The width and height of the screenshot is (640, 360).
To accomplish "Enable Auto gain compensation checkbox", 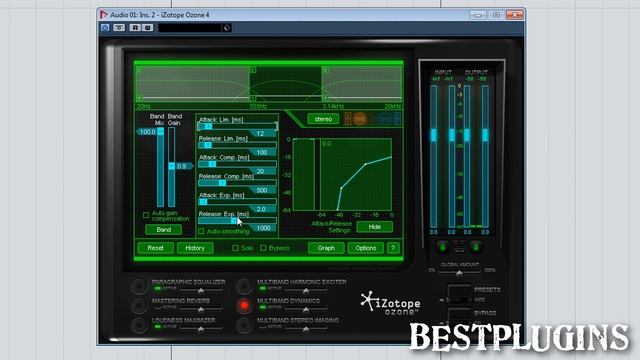I will (x=146, y=215).
